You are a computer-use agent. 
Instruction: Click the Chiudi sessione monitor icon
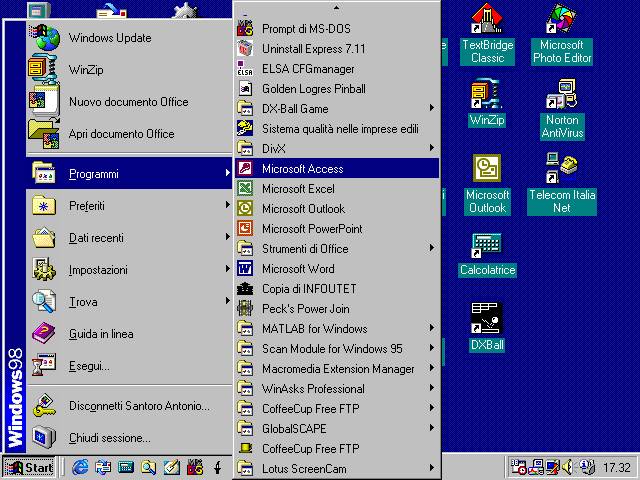(44, 437)
